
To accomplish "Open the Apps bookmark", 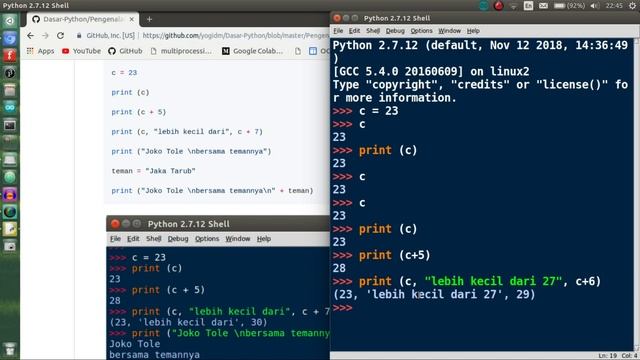I will pos(40,51).
